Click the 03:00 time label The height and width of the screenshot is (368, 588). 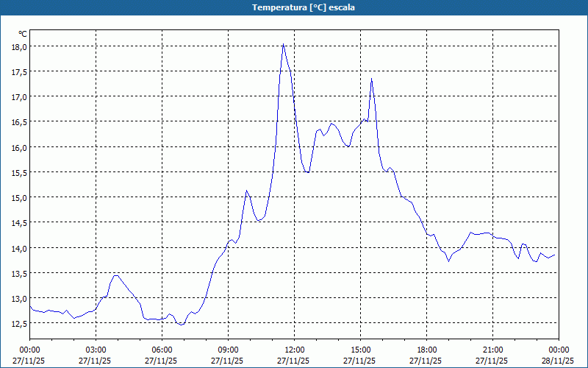(x=96, y=350)
